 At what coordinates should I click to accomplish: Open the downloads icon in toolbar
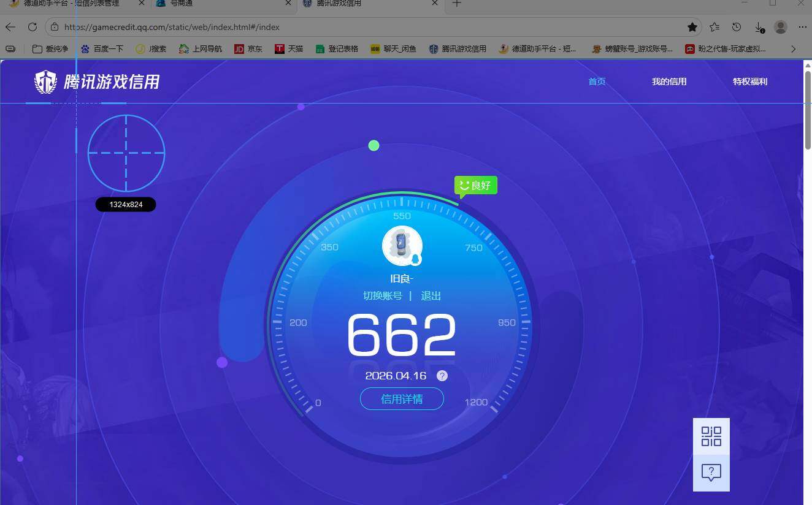pyautogui.click(x=759, y=27)
